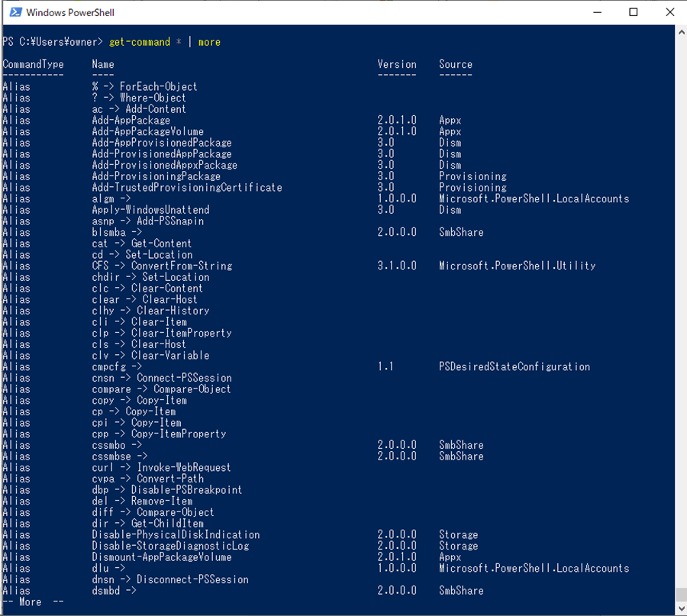Click the "dbp -> Disable-PSBreakpoint" entry

point(167,490)
